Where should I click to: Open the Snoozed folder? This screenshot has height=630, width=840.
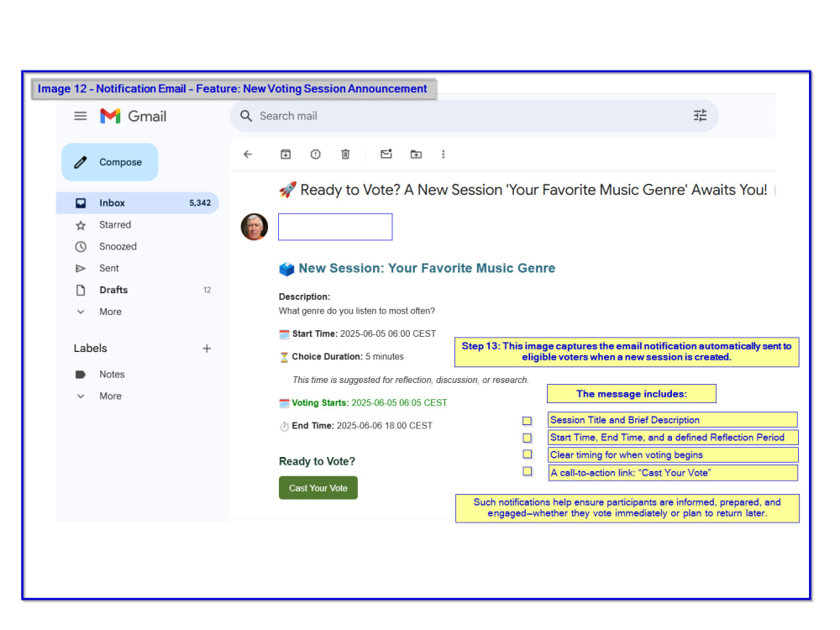click(x=138, y=246)
